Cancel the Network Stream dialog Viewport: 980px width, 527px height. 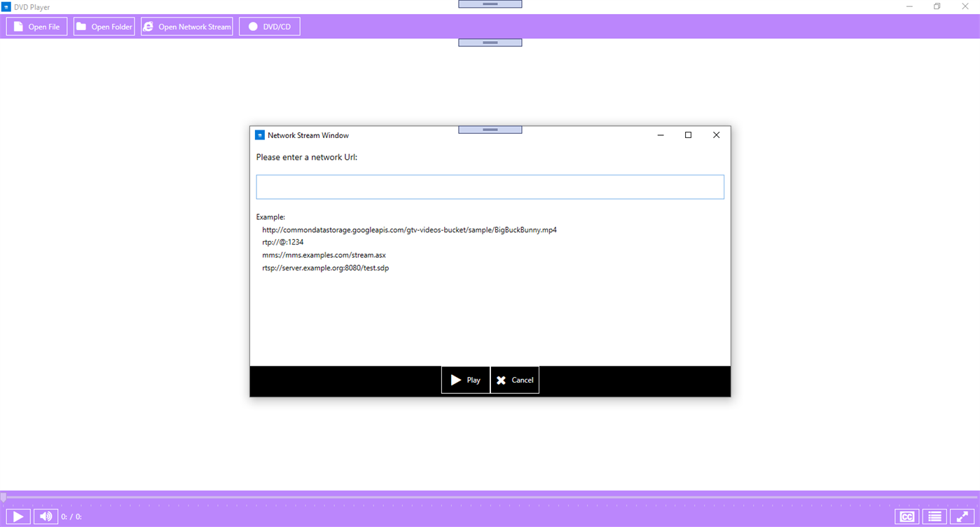(x=514, y=379)
